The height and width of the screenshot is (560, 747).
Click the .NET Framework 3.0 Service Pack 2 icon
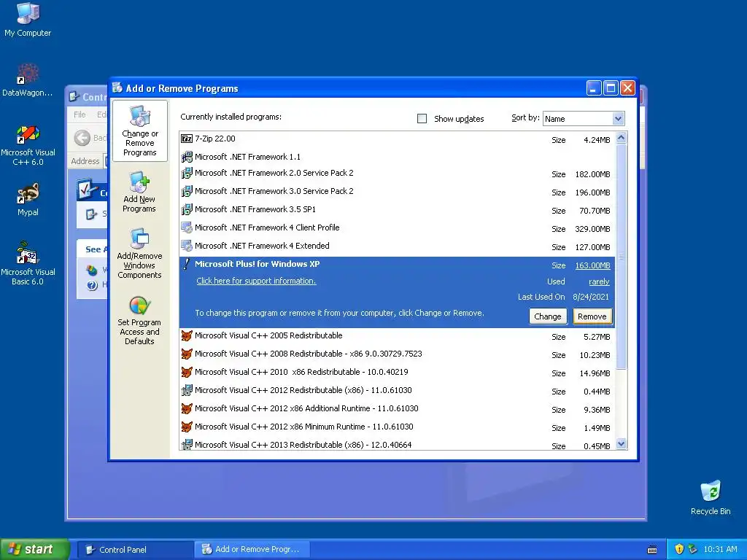pos(187,191)
